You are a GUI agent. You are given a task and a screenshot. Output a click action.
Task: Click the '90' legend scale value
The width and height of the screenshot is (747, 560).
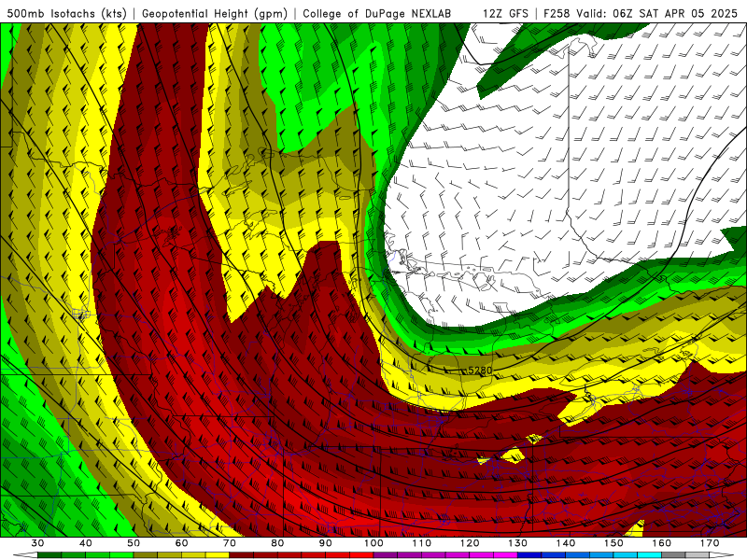(x=325, y=543)
